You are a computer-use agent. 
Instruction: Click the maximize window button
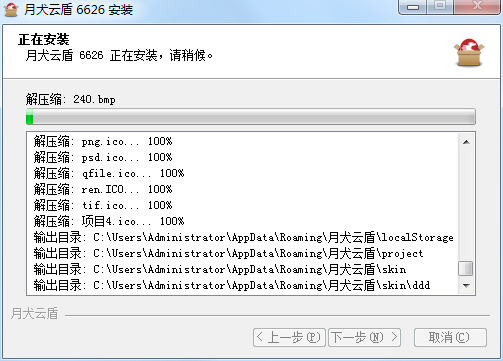coord(440,7)
